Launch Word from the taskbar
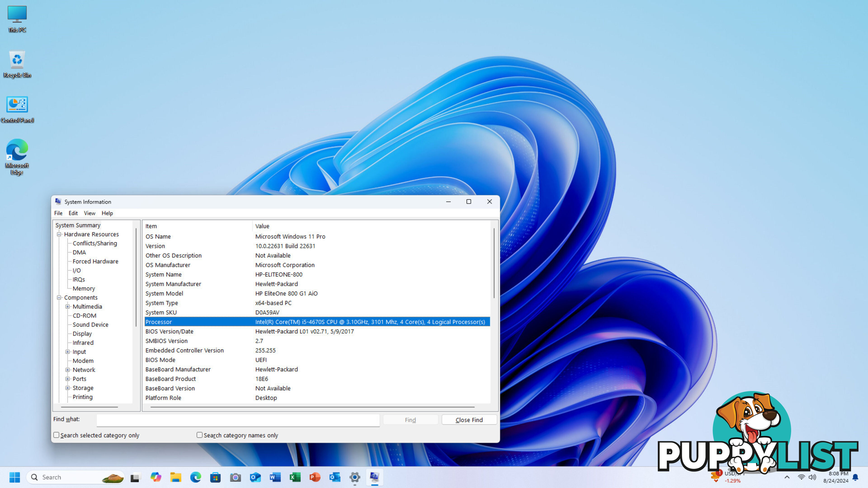 coord(275,477)
